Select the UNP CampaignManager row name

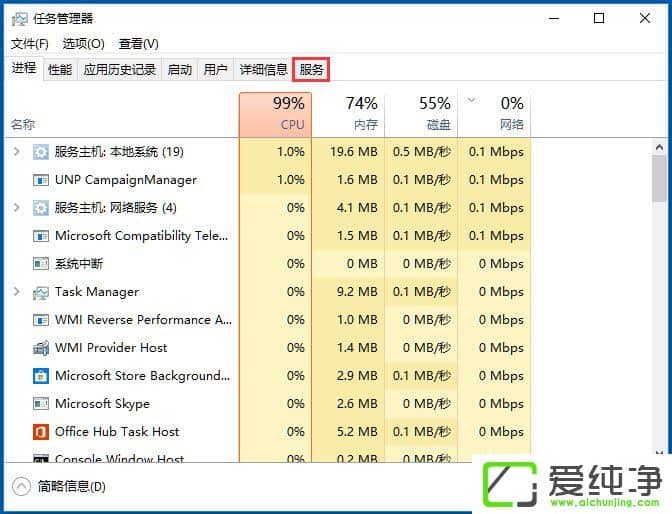[x=126, y=180]
